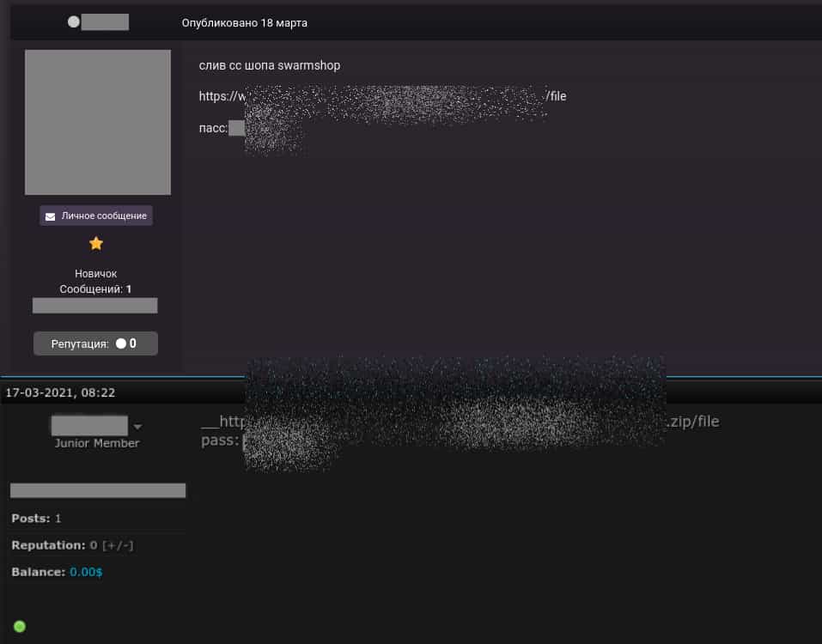Click the Junior Member label
This screenshot has height=644, width=822.
(97, 443)
